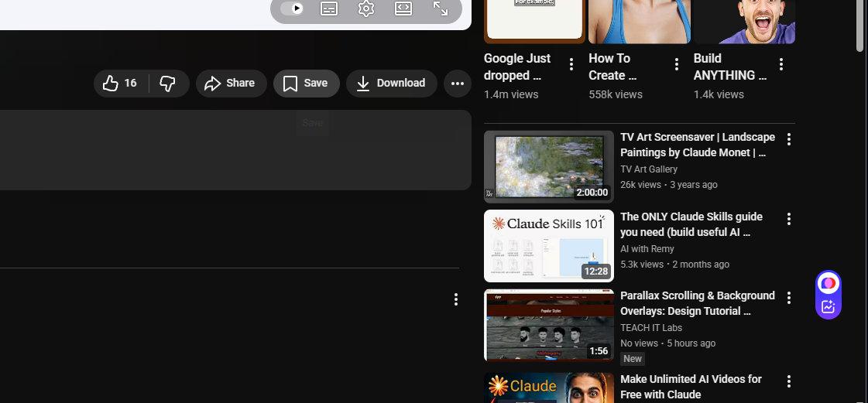Open 'How To Create' short title
Viewport: 868px width, 403px height.
tap(612, 67)
